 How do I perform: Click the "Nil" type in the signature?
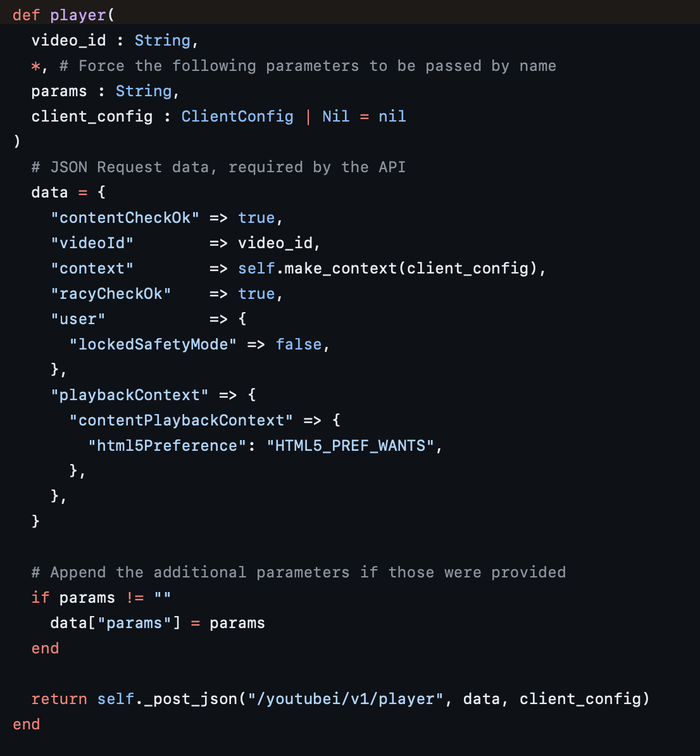tap(335, 117)
